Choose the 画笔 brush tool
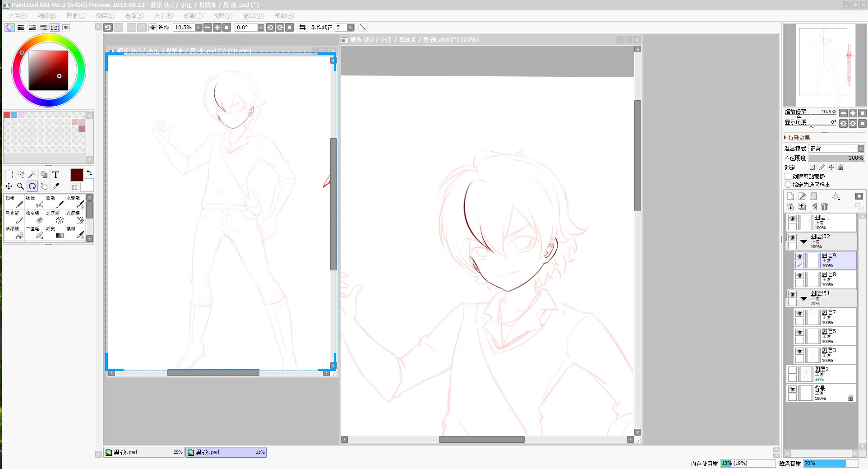 point(55,202)
